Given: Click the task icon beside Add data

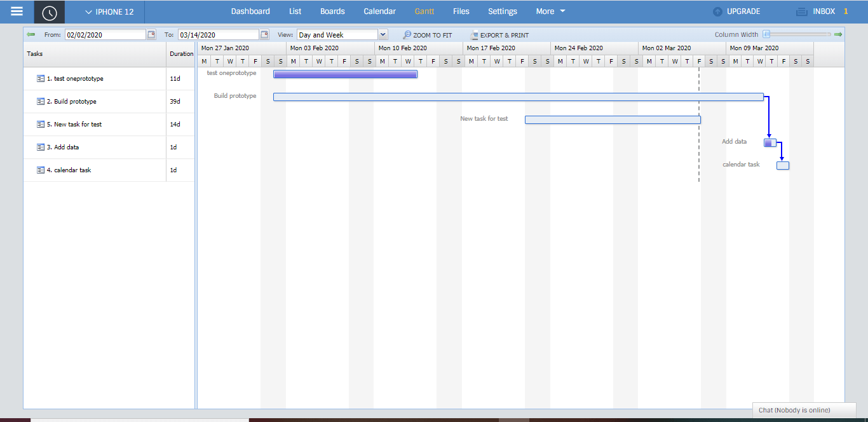Looking at the screenshot, I should point(41,147).
